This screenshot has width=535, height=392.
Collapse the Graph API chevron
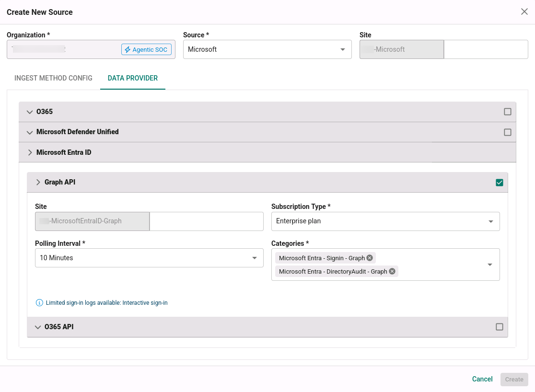click(38, 182)
